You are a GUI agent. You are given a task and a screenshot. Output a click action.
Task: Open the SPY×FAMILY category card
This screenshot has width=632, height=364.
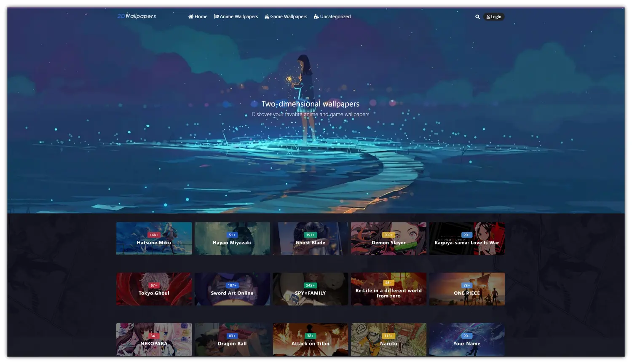click(311, 289)
